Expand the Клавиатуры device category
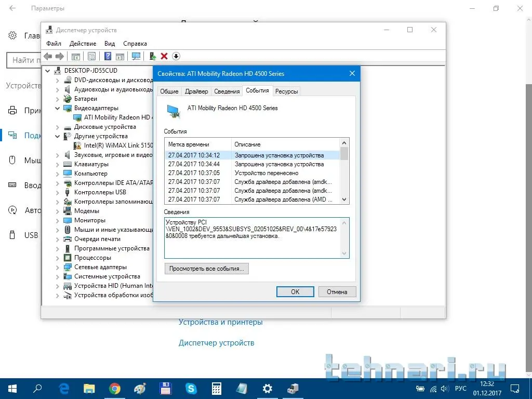Viewport: 532px width, 399px height. [58, 164]
